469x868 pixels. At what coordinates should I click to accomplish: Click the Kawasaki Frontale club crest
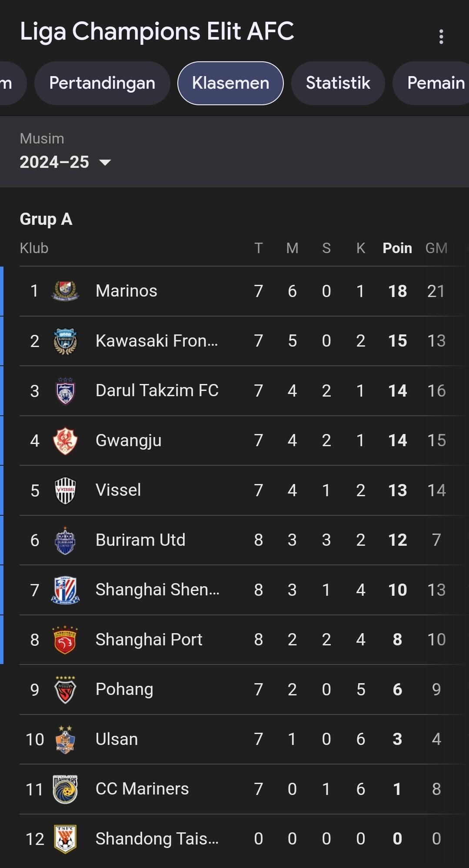(65, 341)
